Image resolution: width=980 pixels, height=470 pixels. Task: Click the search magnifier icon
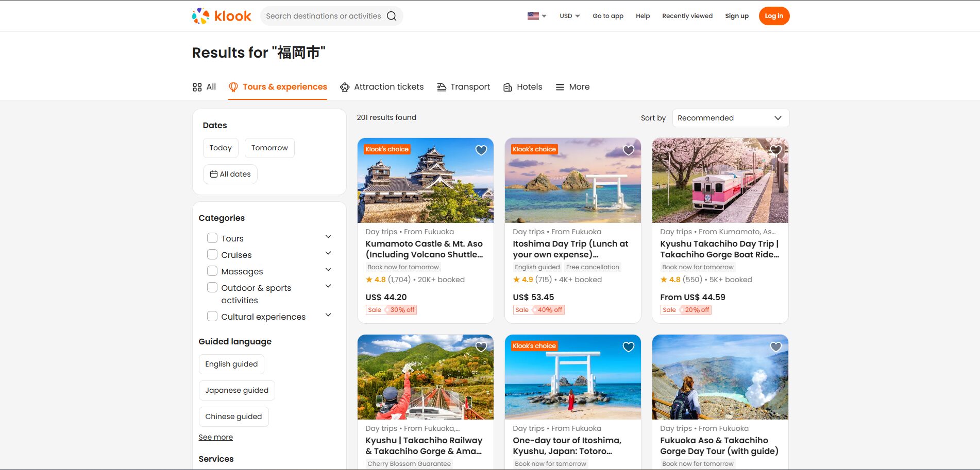[x=392, y=16]
